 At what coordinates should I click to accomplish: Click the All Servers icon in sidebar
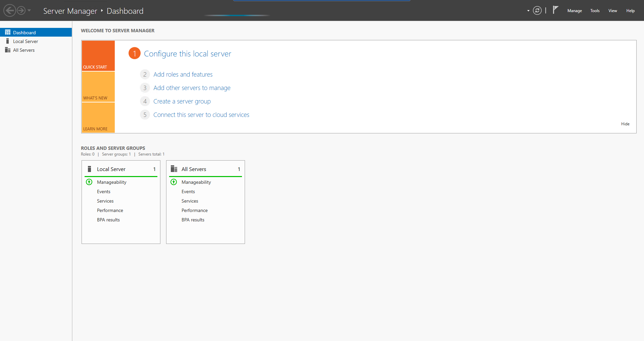click(8, 50)
